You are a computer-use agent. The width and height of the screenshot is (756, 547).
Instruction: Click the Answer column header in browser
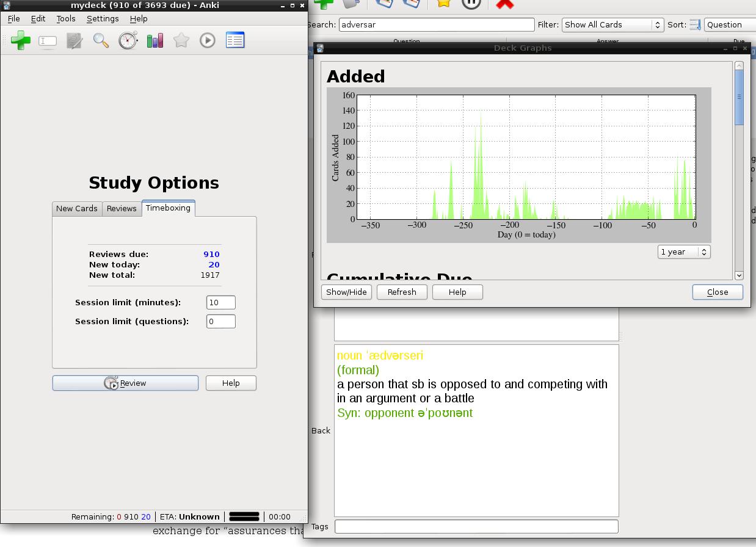608,42
